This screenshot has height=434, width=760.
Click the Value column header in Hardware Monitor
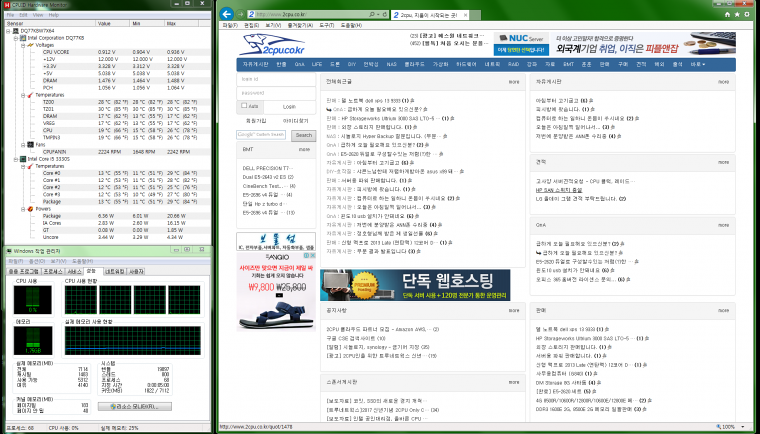tap(113, 23)
